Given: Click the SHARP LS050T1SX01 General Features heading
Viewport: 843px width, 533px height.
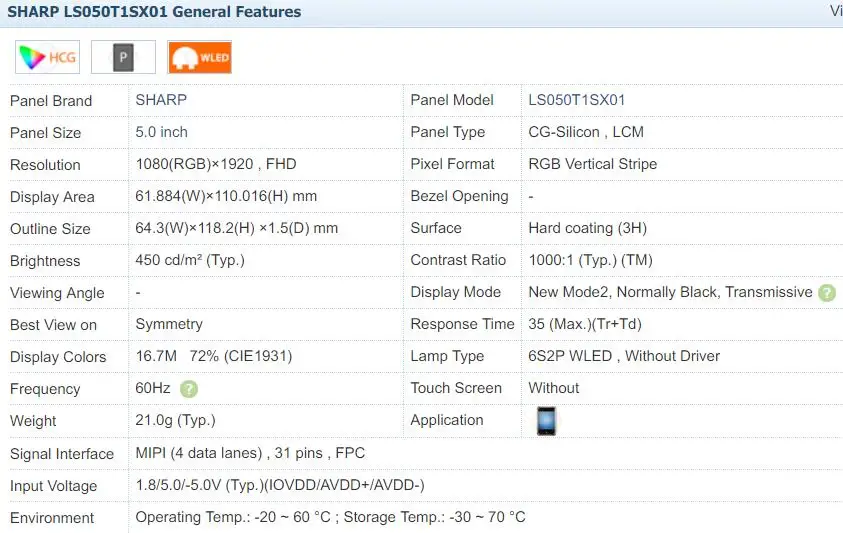Looking at the screenshot, I should coord(154,12).
